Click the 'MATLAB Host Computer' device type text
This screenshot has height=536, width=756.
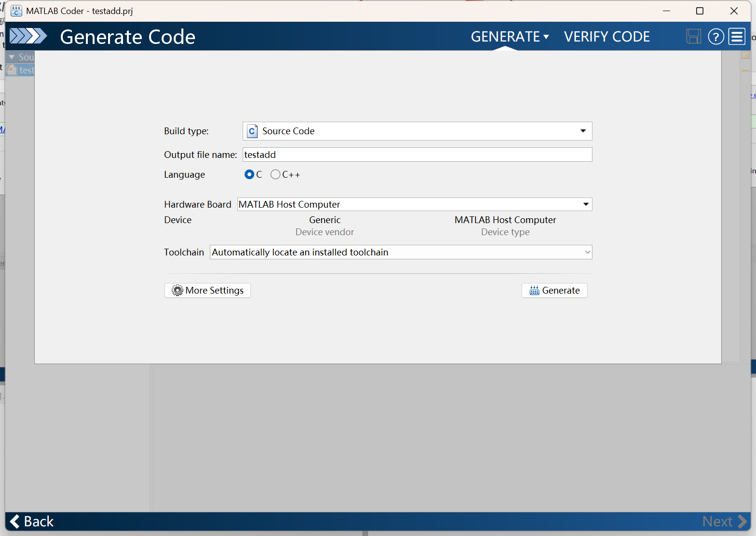click(x=505, y=220)
